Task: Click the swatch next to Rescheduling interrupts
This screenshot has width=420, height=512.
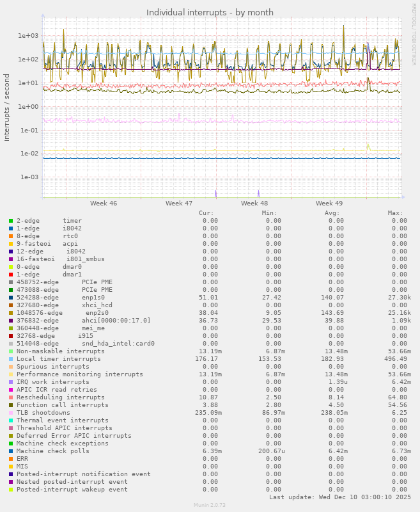Action: (11, 397)
